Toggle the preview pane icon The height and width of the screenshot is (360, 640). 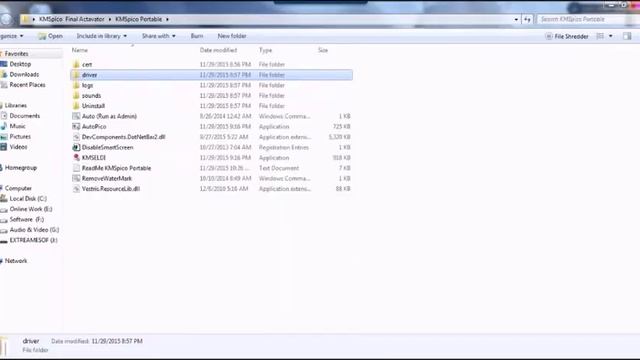click(627, 36)
